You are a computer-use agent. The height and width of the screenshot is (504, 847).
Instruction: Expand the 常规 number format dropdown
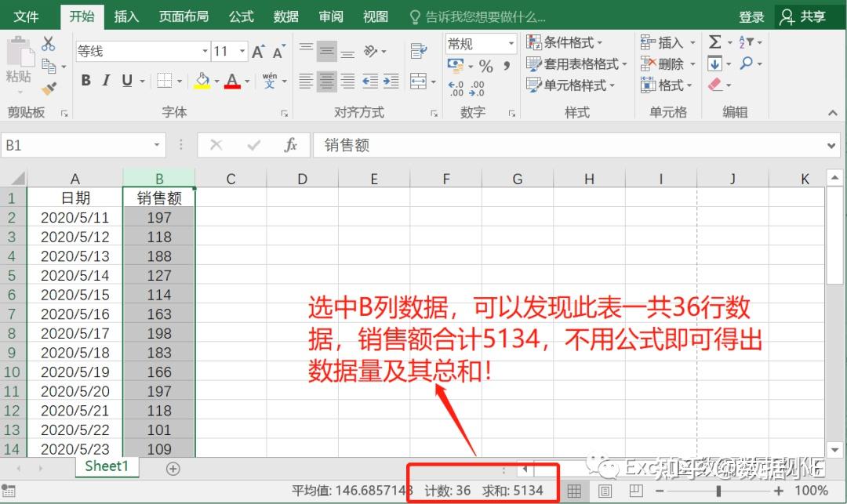click(x=511, y=43)
